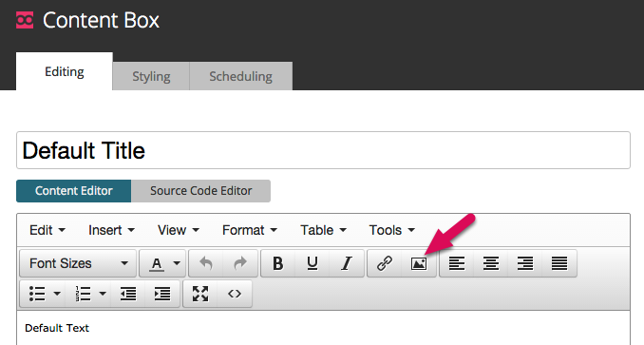Apply bullet list formatting
Screen dimensions: 644x345
37,294
